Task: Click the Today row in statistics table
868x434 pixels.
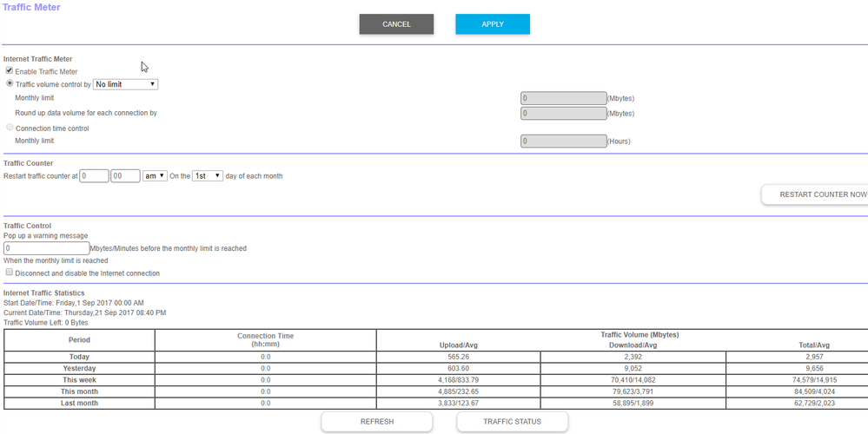Action: click(x=79, y=357)
